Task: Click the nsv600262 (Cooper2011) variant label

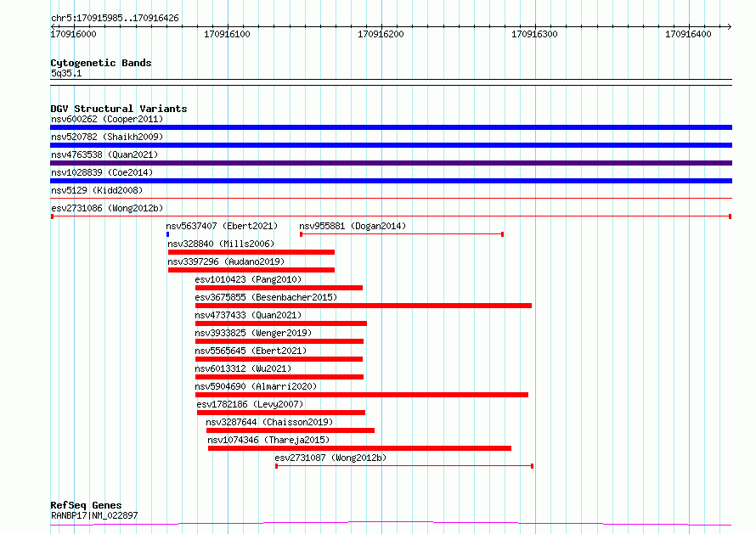Action: click(107, 119)
